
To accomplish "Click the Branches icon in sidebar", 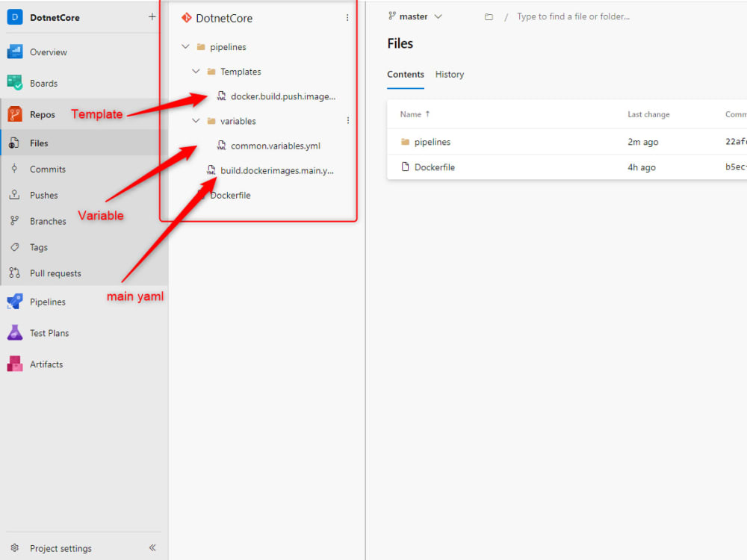I will (16, 221).
